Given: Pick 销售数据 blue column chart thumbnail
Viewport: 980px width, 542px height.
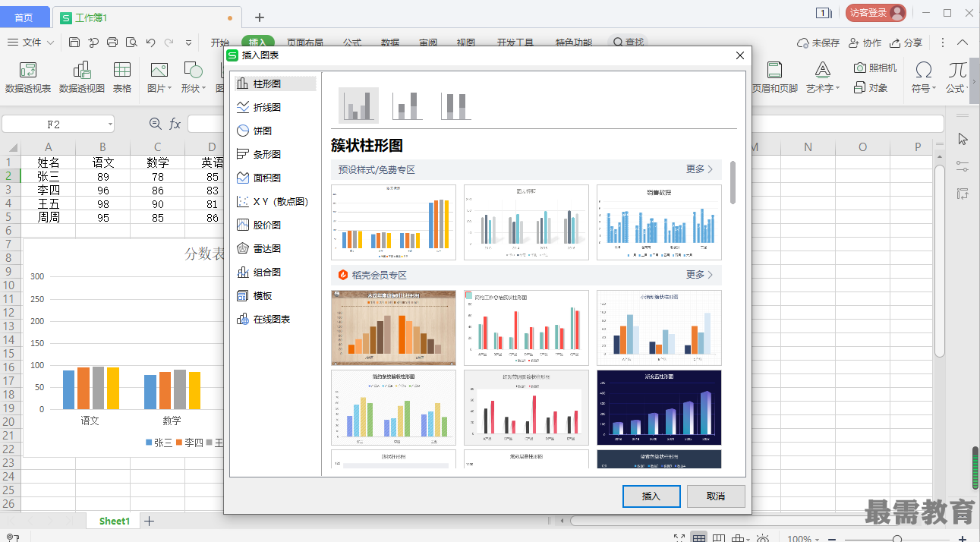Looking at the screenshot, I should tap(659, 222).
